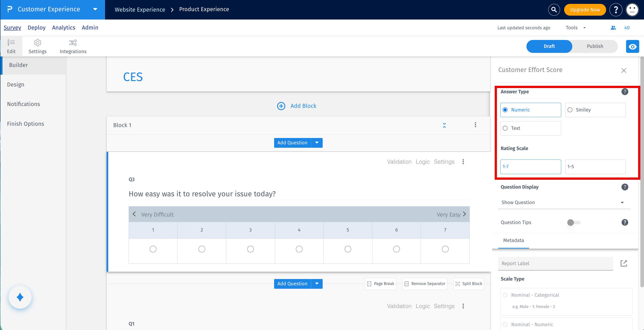Open Design in sidebar

[x=15, y=84]
